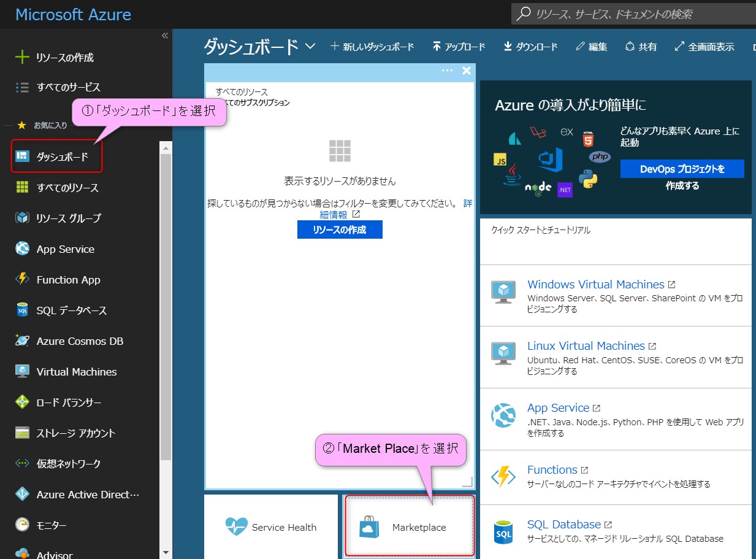Click the sidebar scrollbar thumb
756x559 pixels.
click(x=166, y=307)
